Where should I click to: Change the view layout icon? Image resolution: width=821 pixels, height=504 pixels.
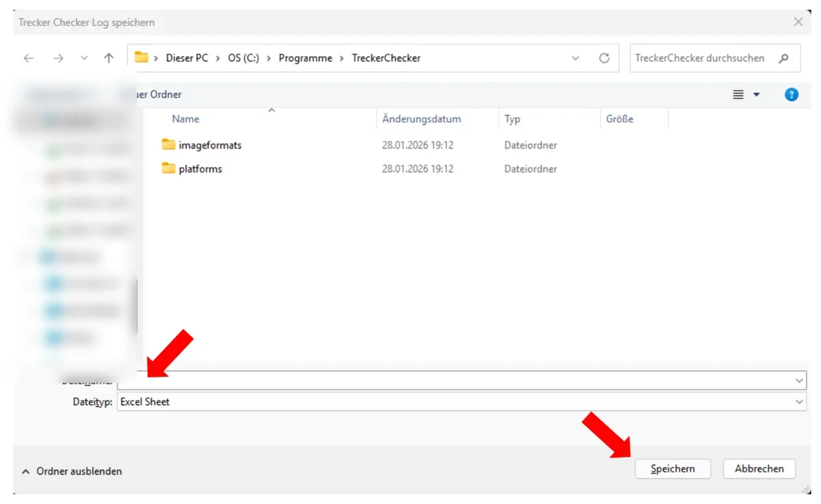pos(738,95)
